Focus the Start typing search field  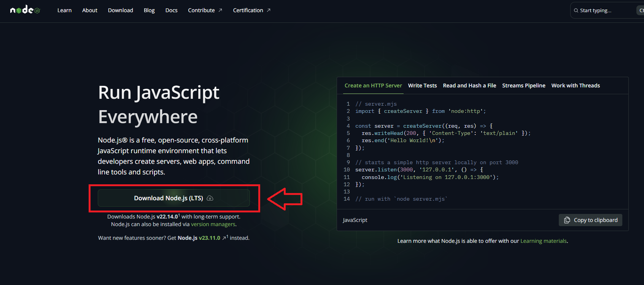tap(607, 11)
